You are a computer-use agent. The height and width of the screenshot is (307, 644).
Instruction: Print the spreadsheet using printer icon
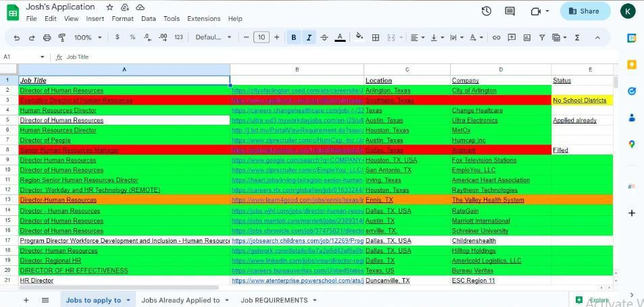pos(47,38)
